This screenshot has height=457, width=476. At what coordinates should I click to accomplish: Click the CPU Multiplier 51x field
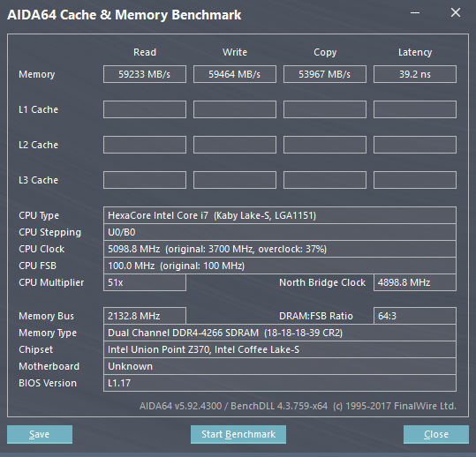[145, 282]
